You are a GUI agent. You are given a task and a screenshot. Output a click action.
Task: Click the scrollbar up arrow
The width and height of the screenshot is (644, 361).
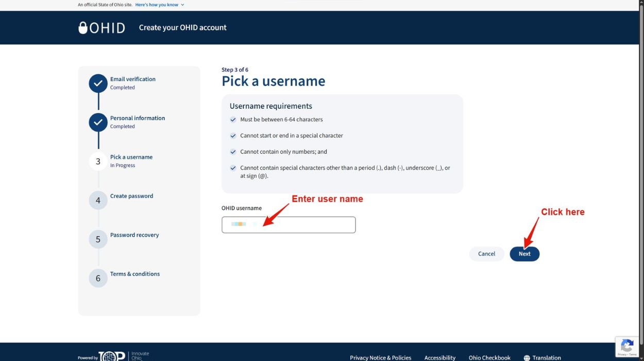[x=640, y=3]
